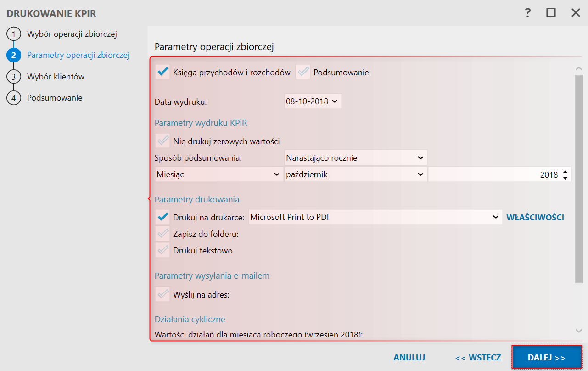Maximize the Drukowanie KPIR window

(551, 13)
